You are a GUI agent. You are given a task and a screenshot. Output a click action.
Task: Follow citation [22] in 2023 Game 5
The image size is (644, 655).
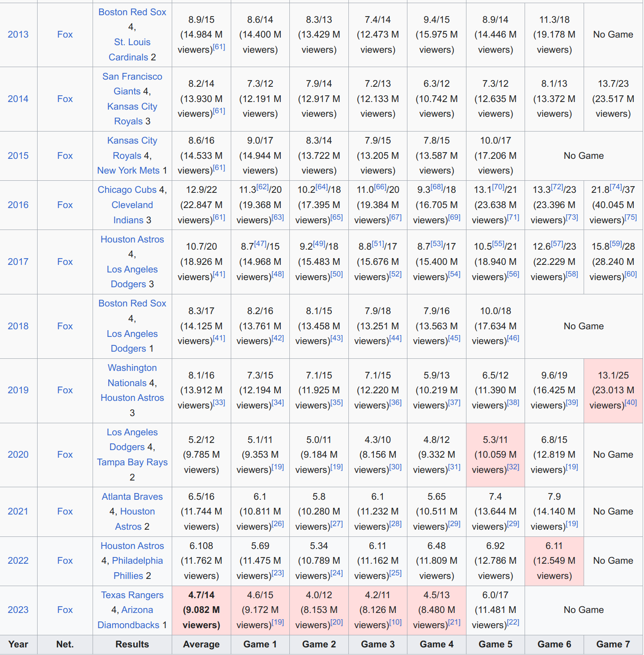(x=513, y=622)
